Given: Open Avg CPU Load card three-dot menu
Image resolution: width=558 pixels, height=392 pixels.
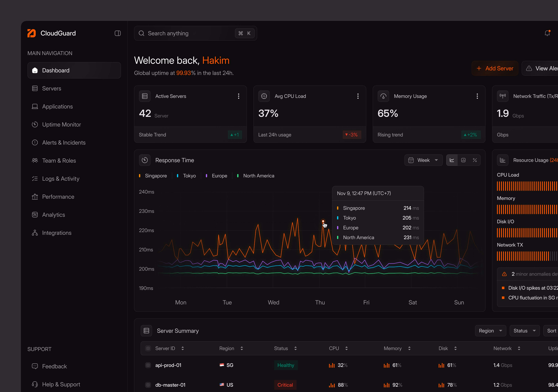Looking at the screenshot, I should click(358, 96).
